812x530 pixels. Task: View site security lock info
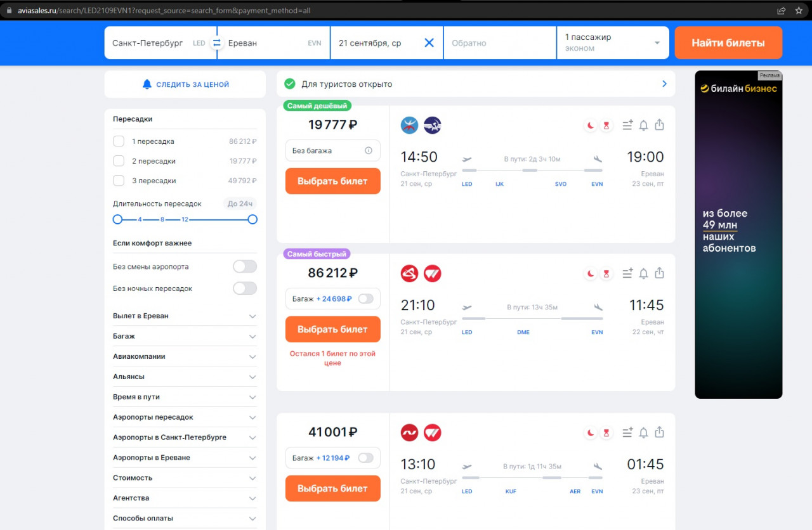pos(9,11)
